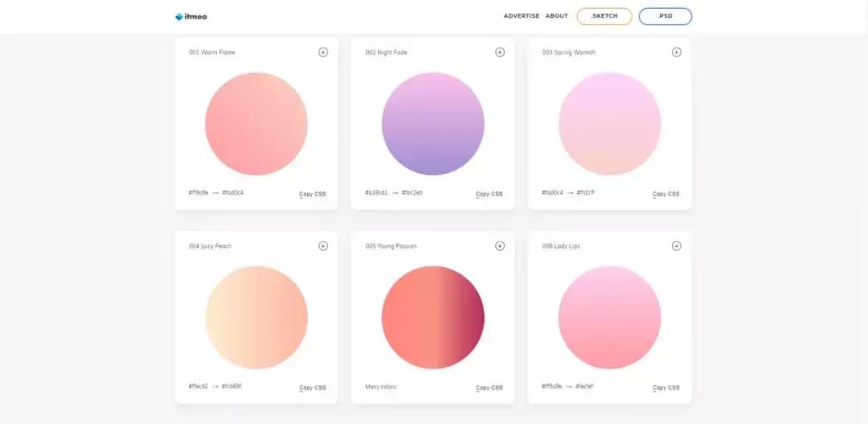Click the 004 Juicy Peach title
The height and width of the screenshot is (424, 868).
211,246
